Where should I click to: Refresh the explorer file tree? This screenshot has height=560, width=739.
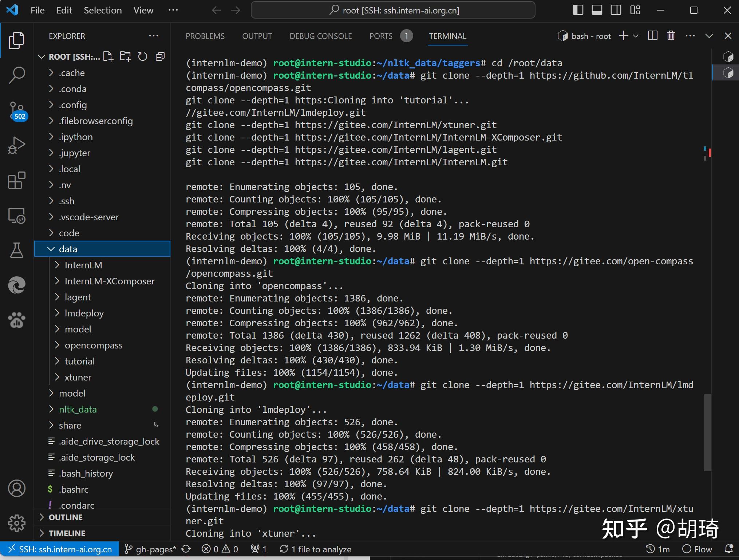[143, 57]
